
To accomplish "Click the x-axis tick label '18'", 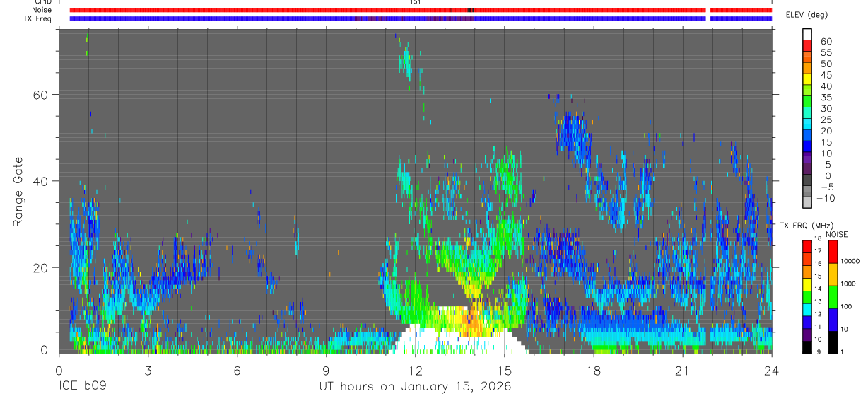I will (594, 371).
